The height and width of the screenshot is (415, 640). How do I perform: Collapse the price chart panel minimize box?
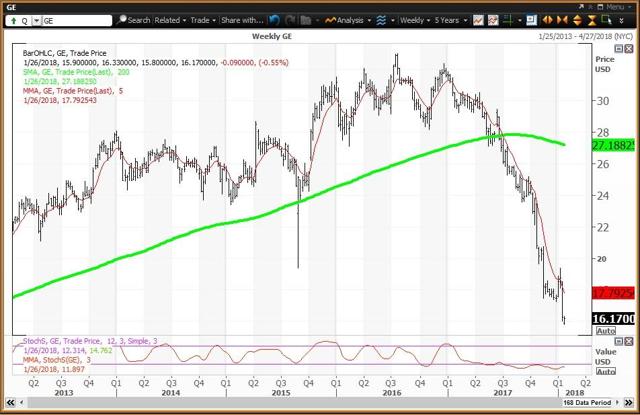[x=619, y=49]
